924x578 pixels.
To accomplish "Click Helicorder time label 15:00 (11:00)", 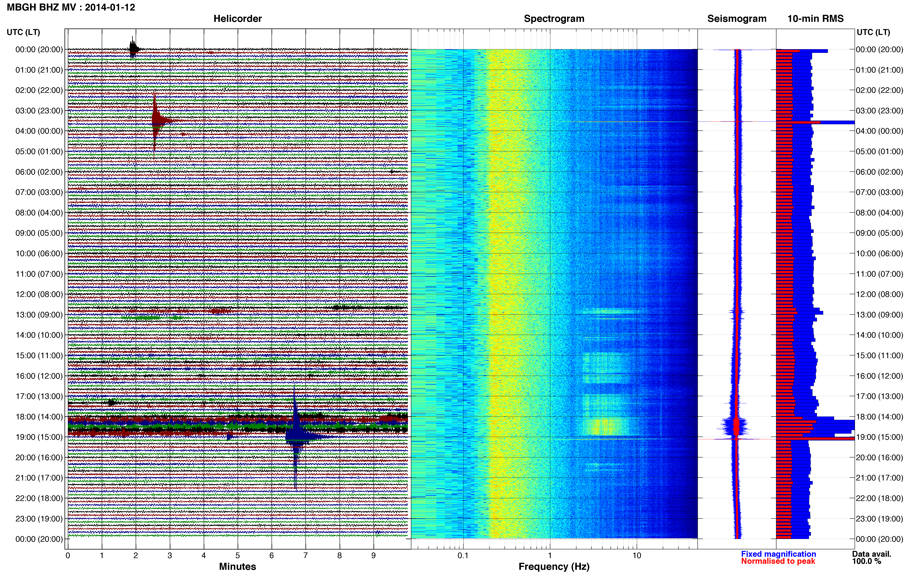I will pyautogui.click(x=39, y=355).
